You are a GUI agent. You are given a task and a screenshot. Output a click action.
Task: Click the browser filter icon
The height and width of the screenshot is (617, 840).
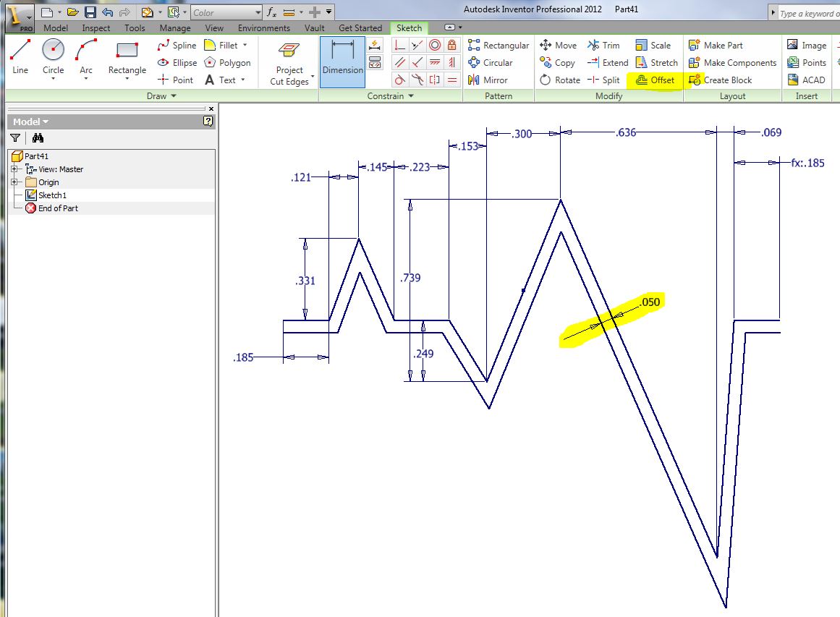[15, 138]
